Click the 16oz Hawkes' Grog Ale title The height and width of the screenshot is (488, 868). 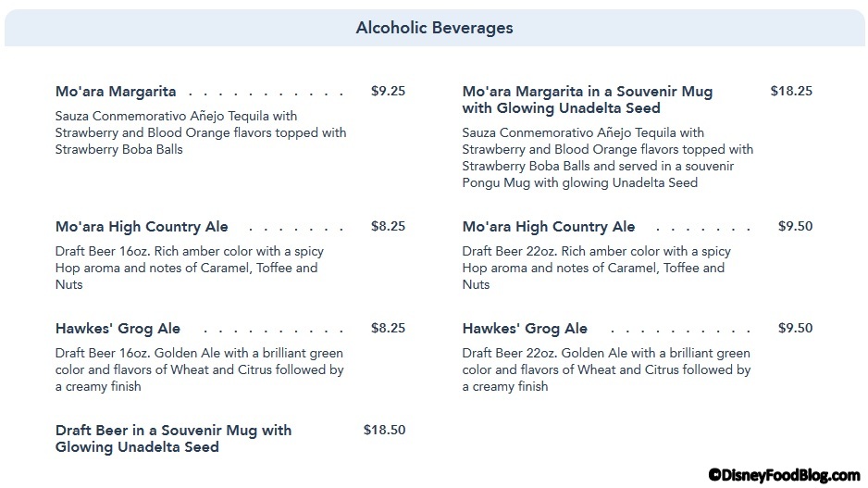click(x=118, y=329)
